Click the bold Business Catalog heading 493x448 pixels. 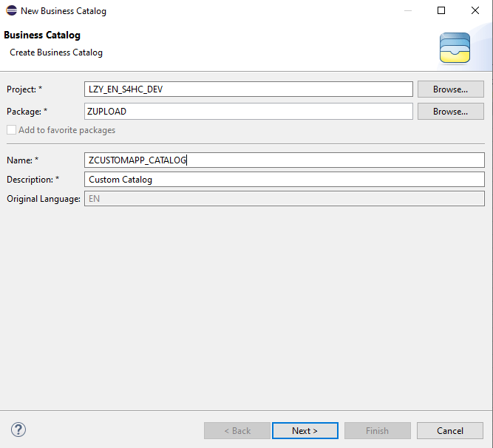click(x=42, y=35)
